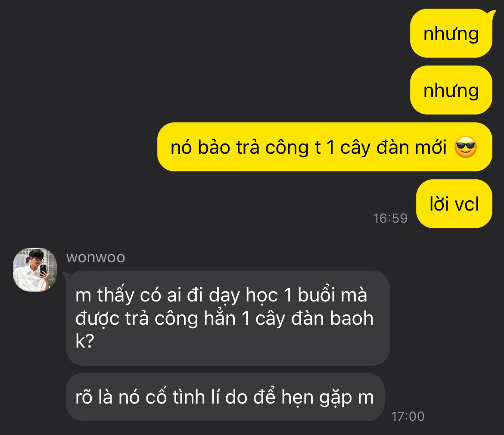Click the 17:00 timestamp
504x435 pixels.
[x=408, y=416]
